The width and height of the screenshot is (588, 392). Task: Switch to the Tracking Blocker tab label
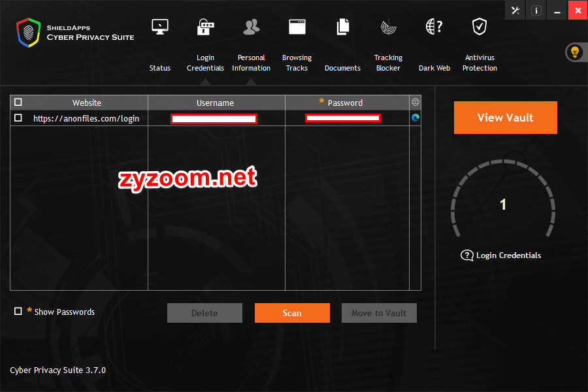389,63
